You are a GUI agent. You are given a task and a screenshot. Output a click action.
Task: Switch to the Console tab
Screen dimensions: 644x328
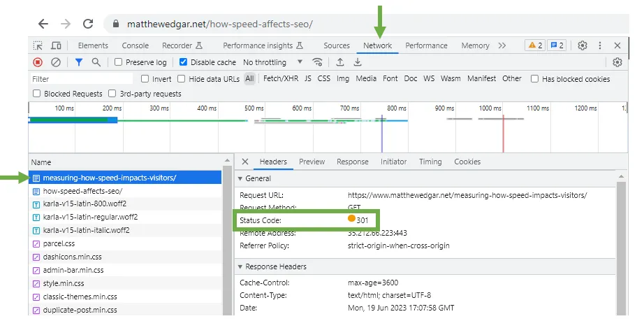coord(135,45)
